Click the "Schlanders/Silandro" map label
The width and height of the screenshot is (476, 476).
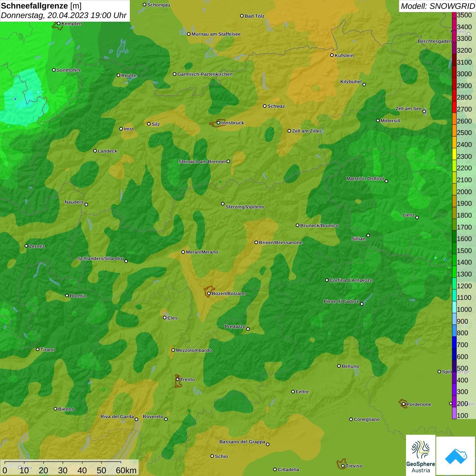[x=101, y=258]
